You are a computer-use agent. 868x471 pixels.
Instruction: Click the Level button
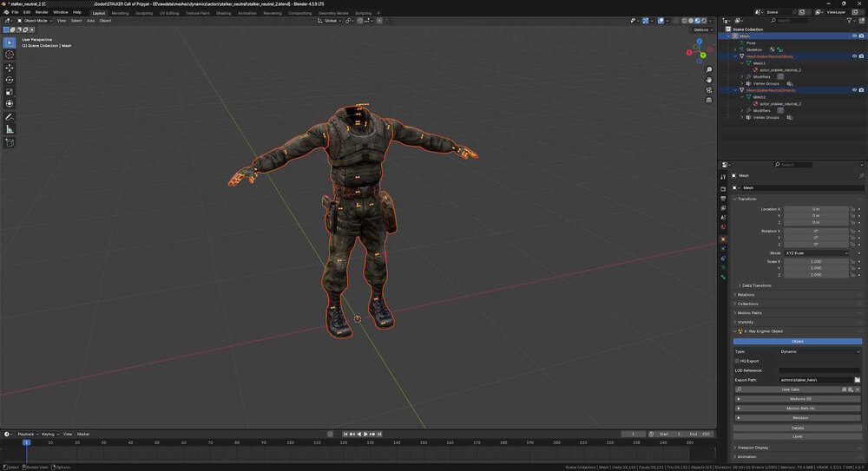point(797,436)
